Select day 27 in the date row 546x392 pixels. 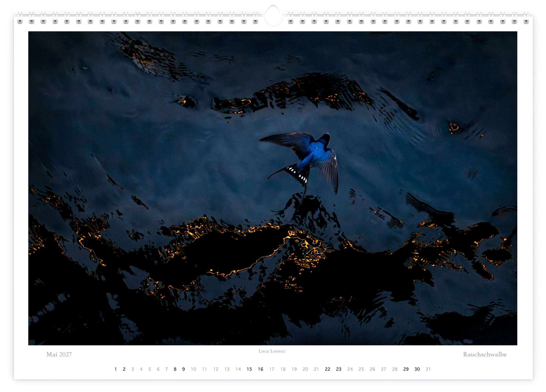pos(384,369)
